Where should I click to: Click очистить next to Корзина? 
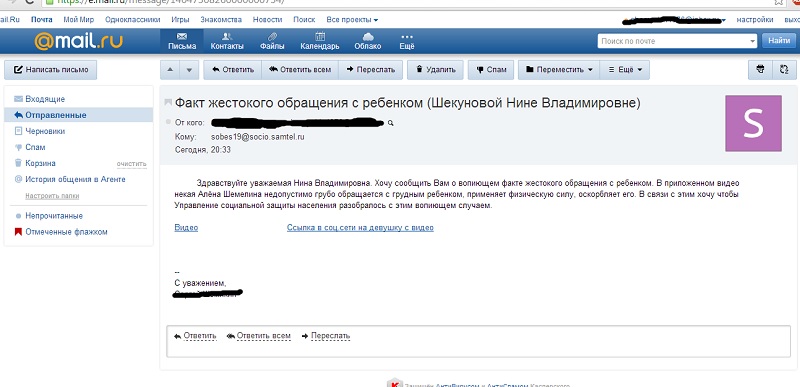click(x=131, y=164)
